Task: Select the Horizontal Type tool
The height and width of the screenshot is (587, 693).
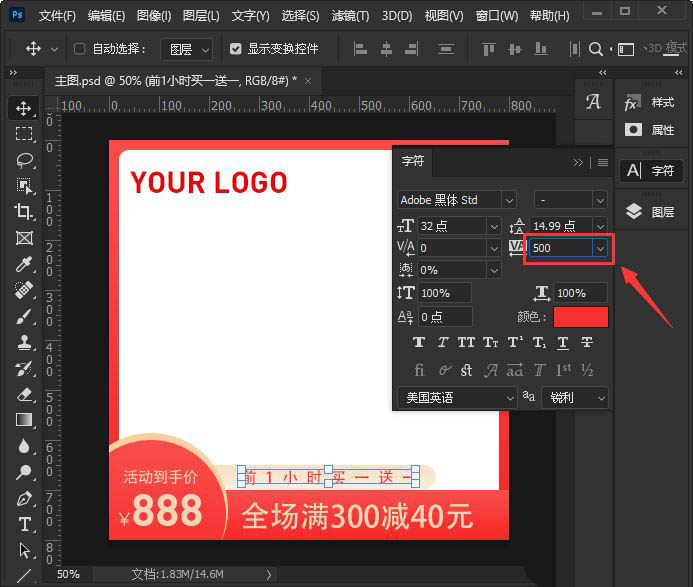Action: pos(24,524)
